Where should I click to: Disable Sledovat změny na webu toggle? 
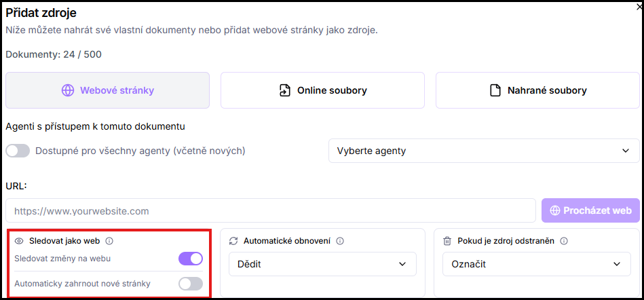click(x=191, y=259)
